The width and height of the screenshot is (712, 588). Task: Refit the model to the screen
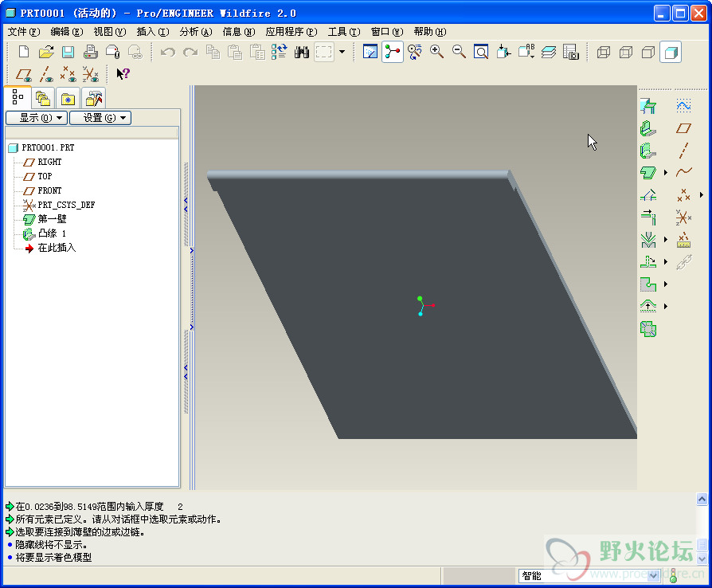[x=481, y=53]
